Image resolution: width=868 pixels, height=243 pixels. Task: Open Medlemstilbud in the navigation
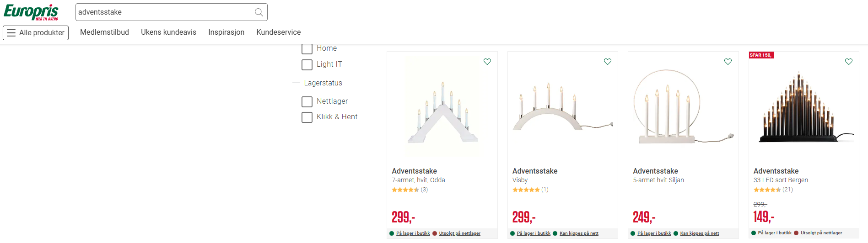click(x=104, y=32)
